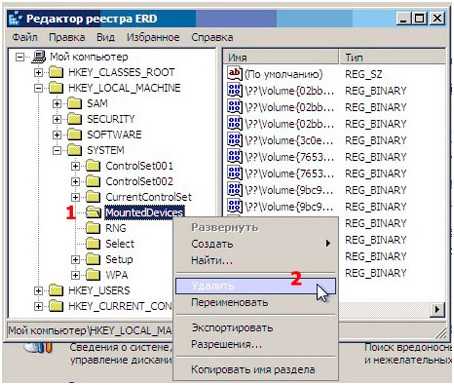454x385 pixels.
Task: Click the ControlSet001 folder icon
Action: click(93, 166)
